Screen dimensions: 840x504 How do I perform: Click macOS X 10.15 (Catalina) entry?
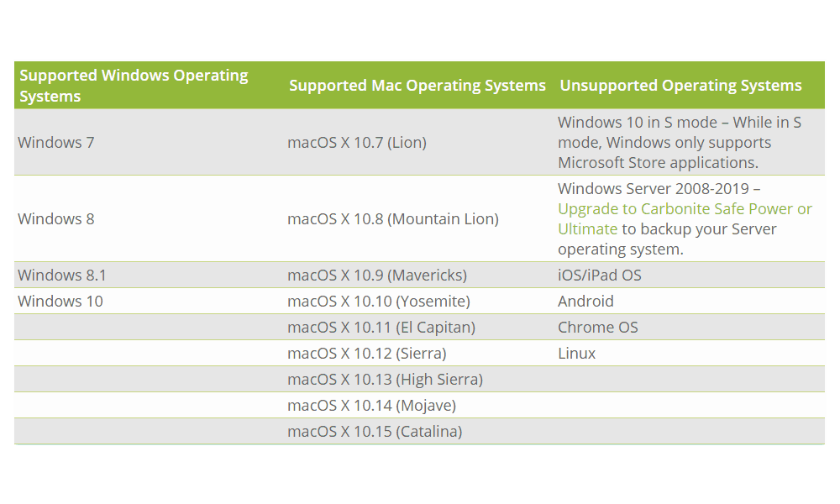point(375,432)
